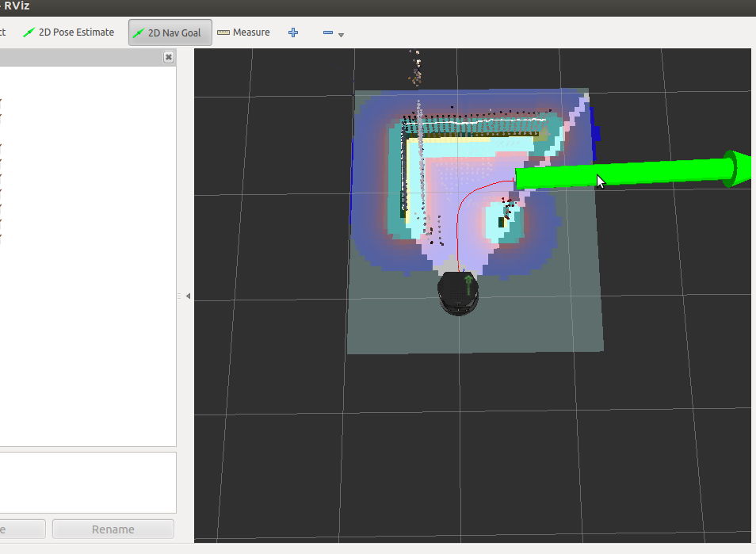756x554 pixels.
Task: Click the small green arrow on top of the robot
Action: point(469,284)
